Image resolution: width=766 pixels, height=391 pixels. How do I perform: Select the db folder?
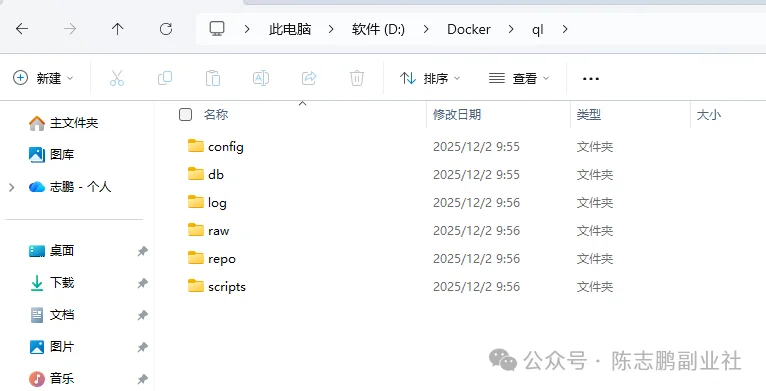pos(216,174)
